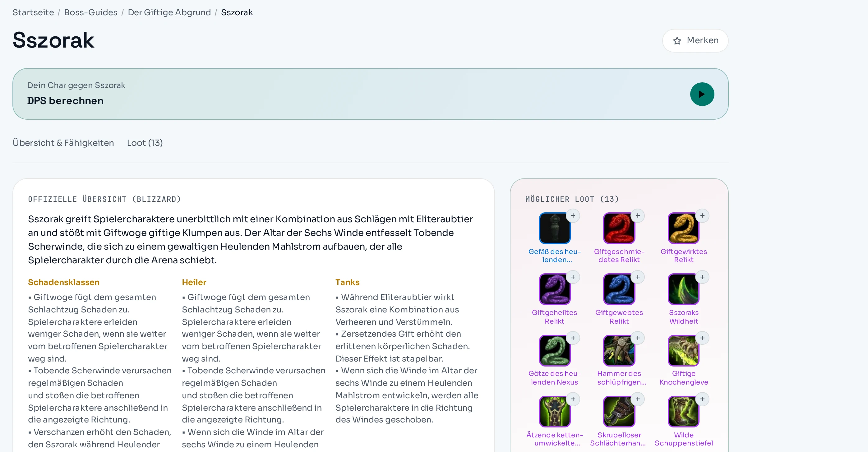The width and height of the screenshot is (868, 452).
Task: Add Giftgewirktes Relikt via plus button
Action: coord(702,215)
